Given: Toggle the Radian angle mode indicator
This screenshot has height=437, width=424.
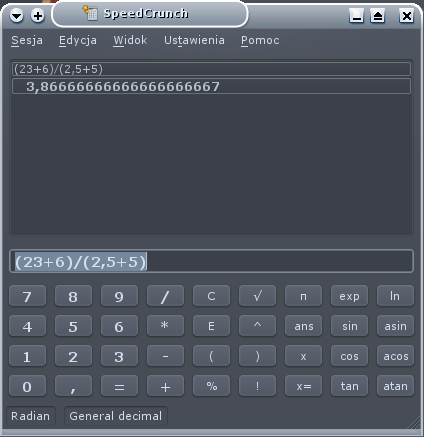Looking at the screenshot, I should click(x=31, y=416).
